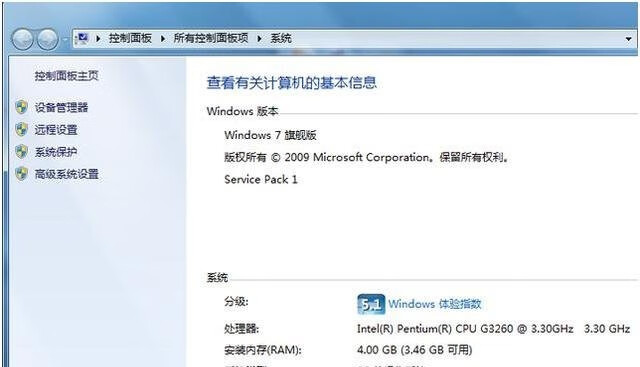Screen dimensions: 640x367
Task: Open the address bar history dropdown arrow
Action: point(629,39)
